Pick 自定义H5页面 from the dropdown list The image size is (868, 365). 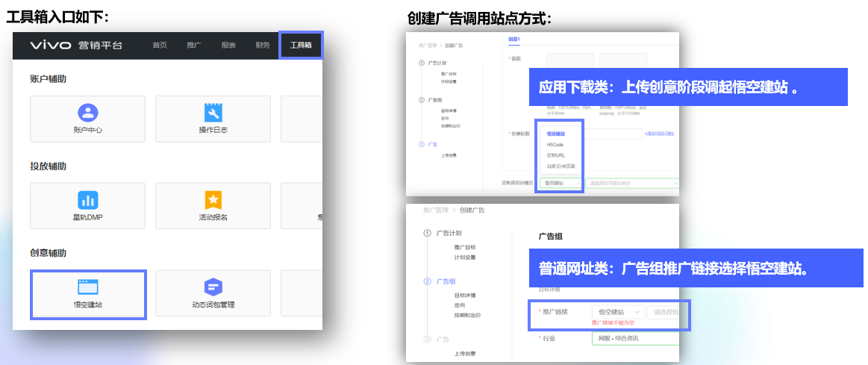coord(561,166)
